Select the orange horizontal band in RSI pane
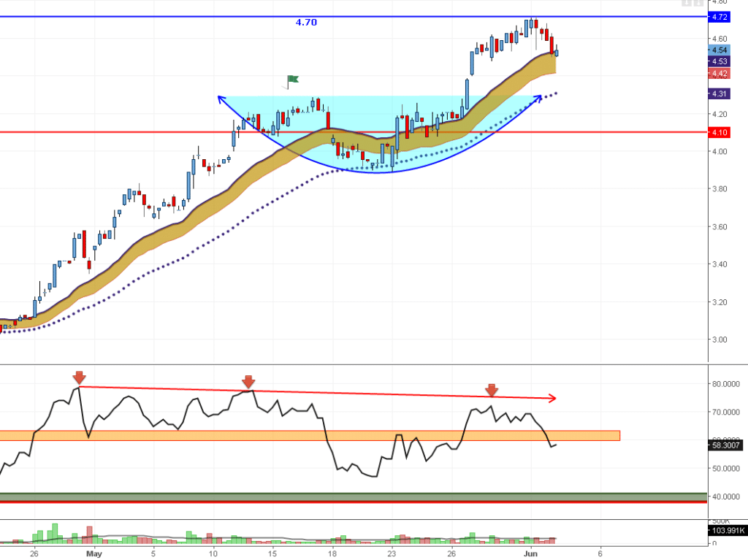Screen dimensions: 748x560 coord(310,435)
